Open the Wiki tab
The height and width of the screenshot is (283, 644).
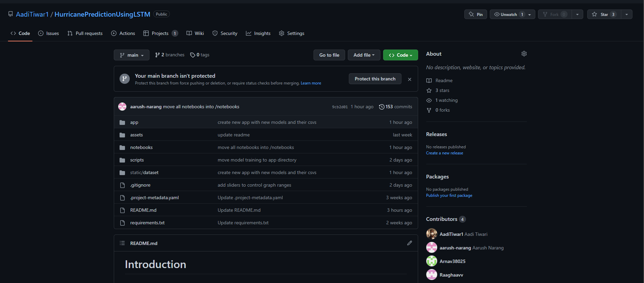[195, 33]
